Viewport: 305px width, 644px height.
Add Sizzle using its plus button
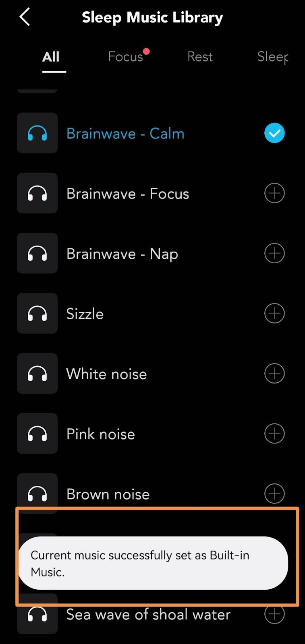(274, 314)
